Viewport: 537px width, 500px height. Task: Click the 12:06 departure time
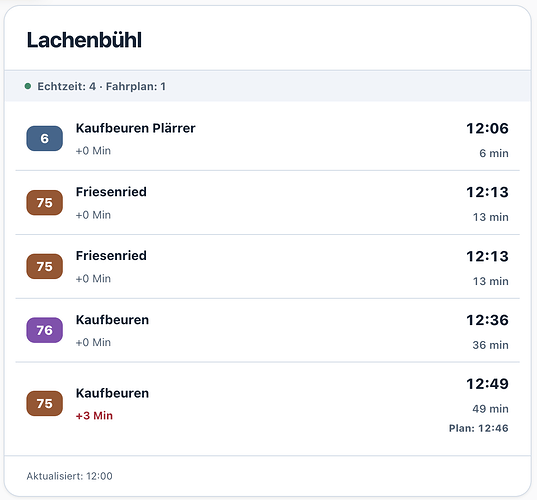pyautogui.click(x=487, y=128)
